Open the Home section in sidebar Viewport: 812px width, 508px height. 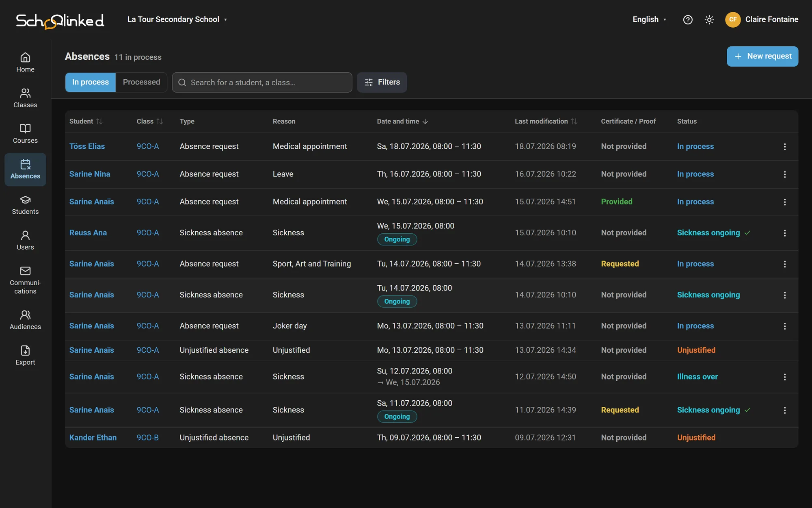(x=25, y=63)
